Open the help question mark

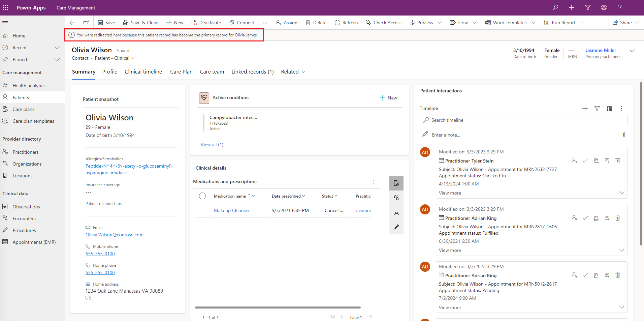620,7
